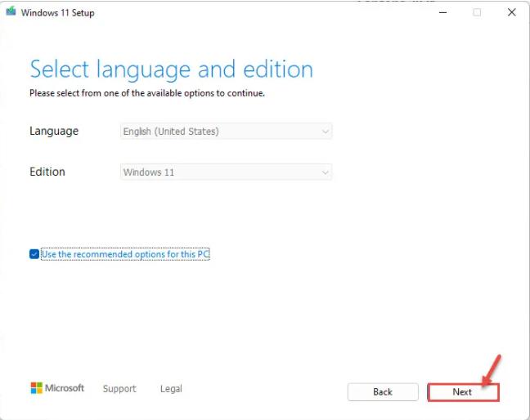Click the disabled maximize button
This screenshot has width=530, height=420.
477,12
